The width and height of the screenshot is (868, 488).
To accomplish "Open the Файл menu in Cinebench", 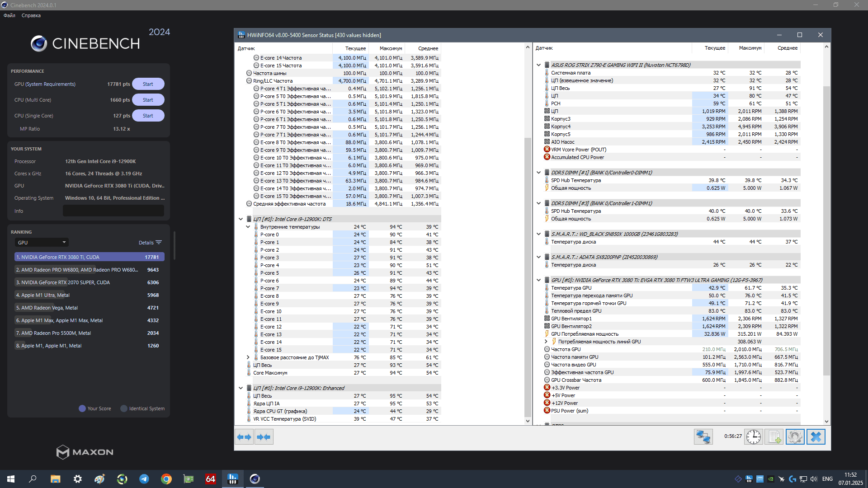I will (x=9, y=15).
